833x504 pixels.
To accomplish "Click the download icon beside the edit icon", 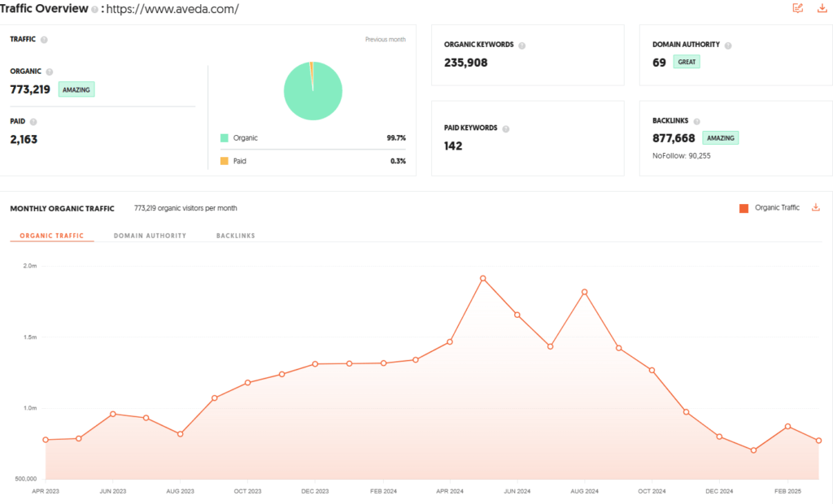I will [822, 8].
